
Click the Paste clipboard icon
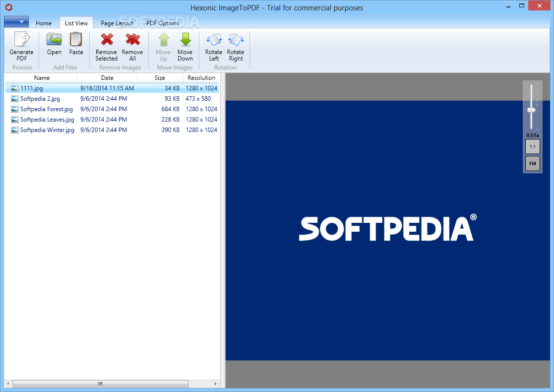pos(76,39)
